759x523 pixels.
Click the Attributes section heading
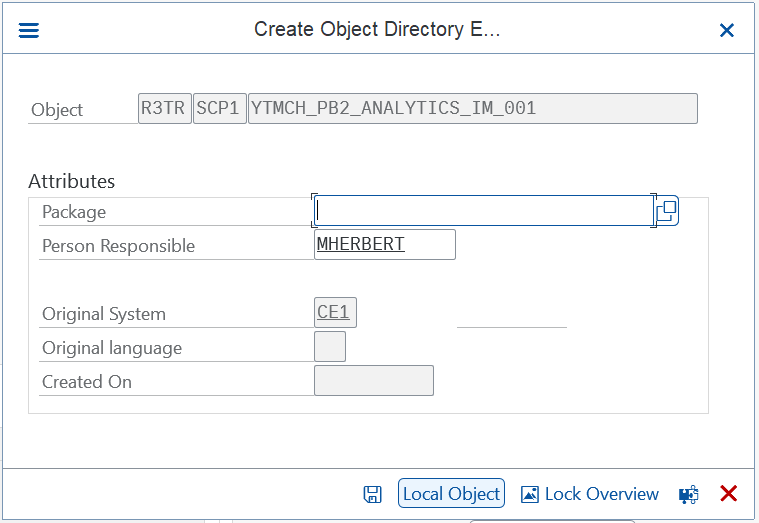(x=72, y=181)
